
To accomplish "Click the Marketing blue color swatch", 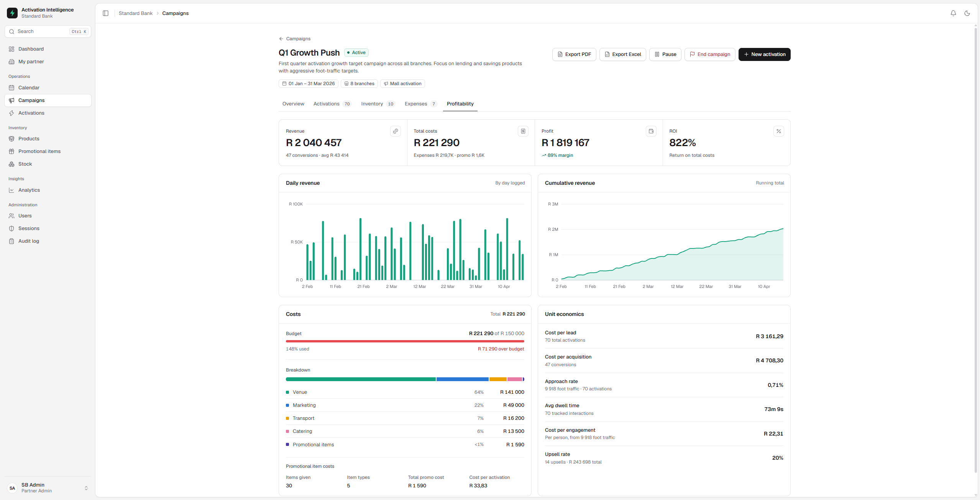I will point(287,405).
